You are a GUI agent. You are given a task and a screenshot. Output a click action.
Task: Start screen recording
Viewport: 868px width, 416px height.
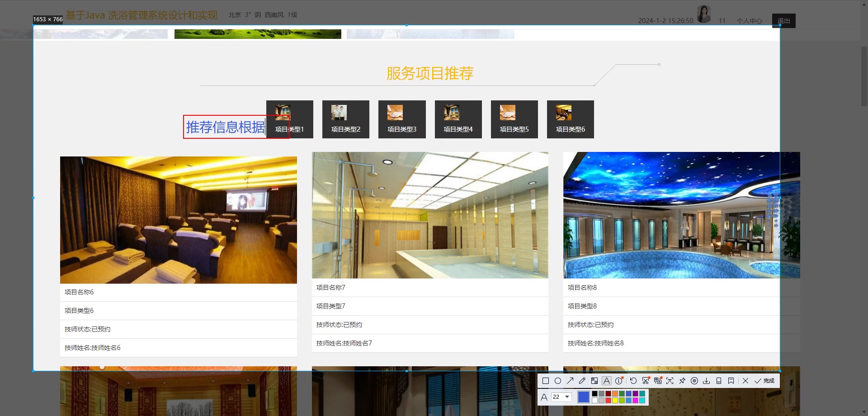point(694,381)
